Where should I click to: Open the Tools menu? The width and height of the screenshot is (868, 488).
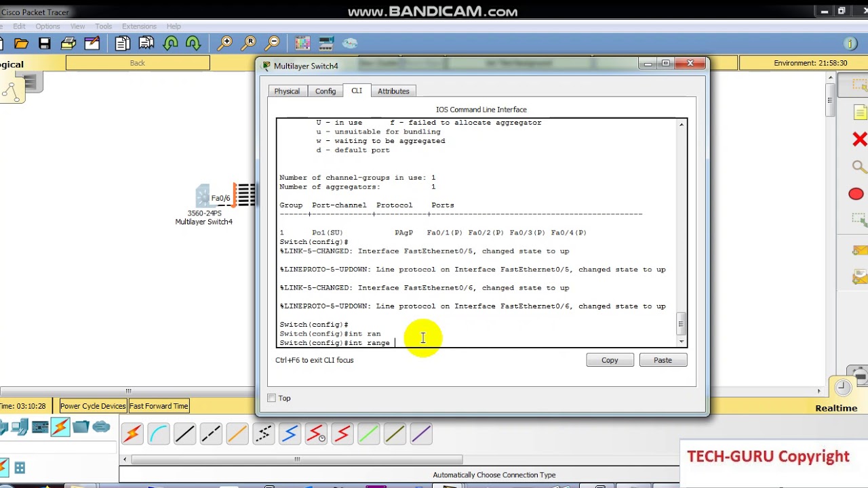pos(104,26)
